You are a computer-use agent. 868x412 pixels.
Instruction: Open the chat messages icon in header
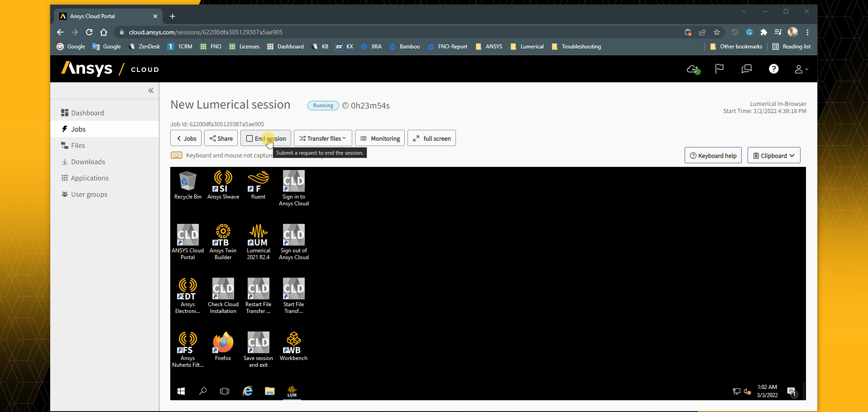pos(746,69)
